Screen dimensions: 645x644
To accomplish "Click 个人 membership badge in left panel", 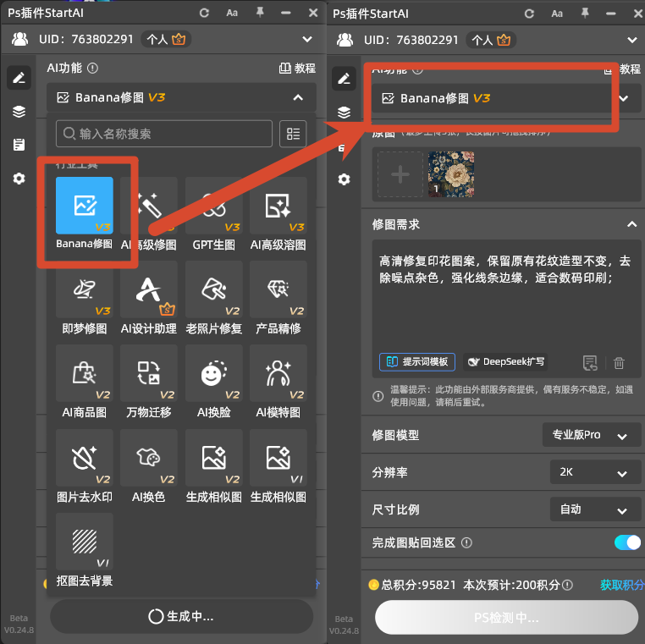I will click(x=166, y=39).
